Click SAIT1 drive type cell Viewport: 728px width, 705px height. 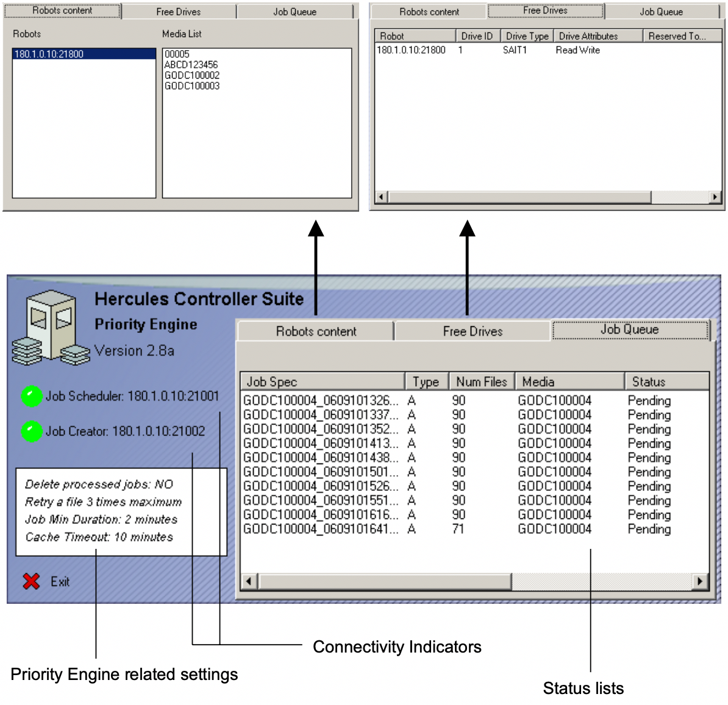pos(515,50)
